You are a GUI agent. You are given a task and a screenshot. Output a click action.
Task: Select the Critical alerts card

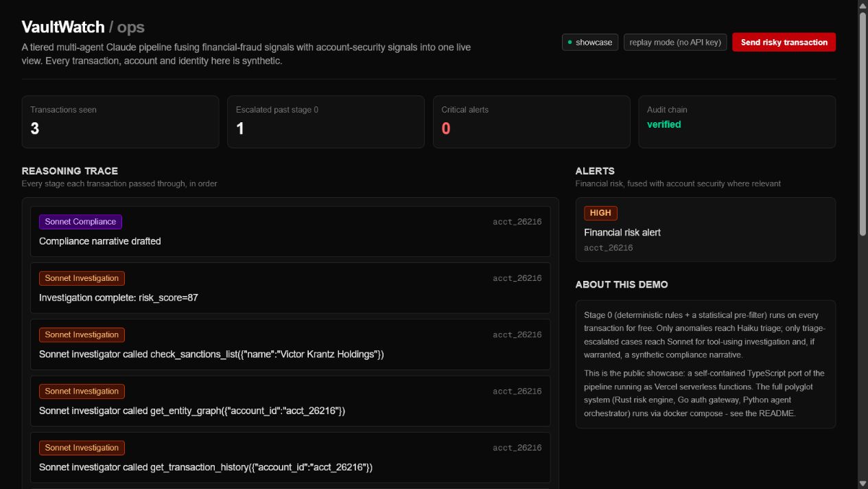[531, 122]
